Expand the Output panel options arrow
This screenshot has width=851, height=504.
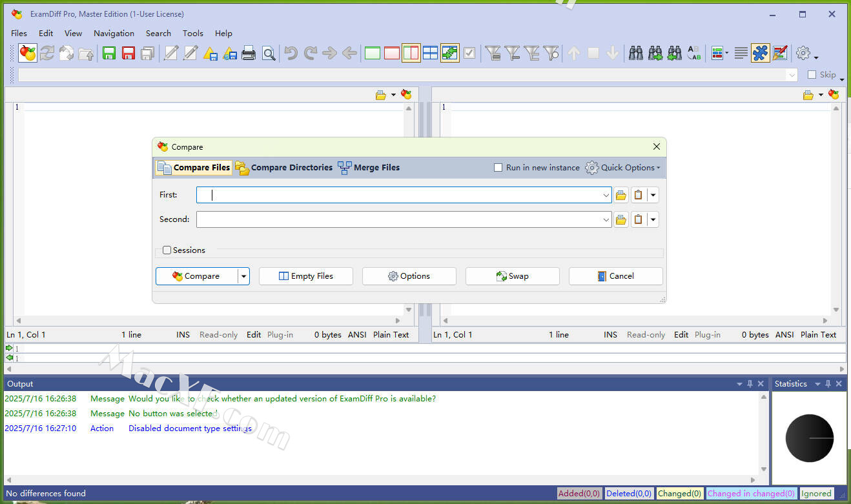740,384
